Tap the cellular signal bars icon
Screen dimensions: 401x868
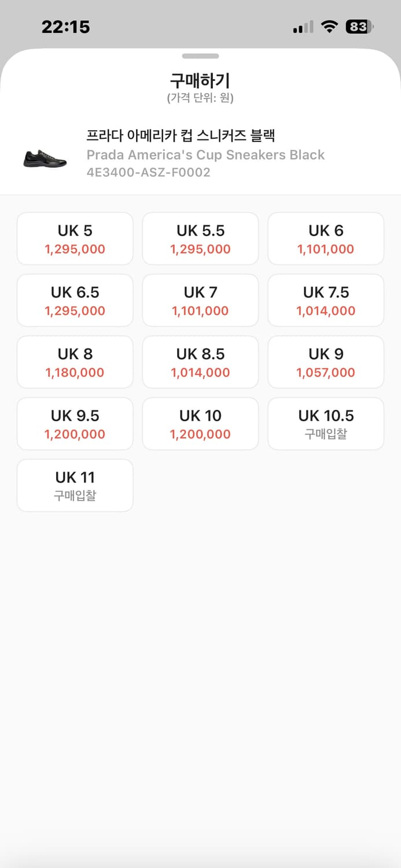tap(303, 27)
